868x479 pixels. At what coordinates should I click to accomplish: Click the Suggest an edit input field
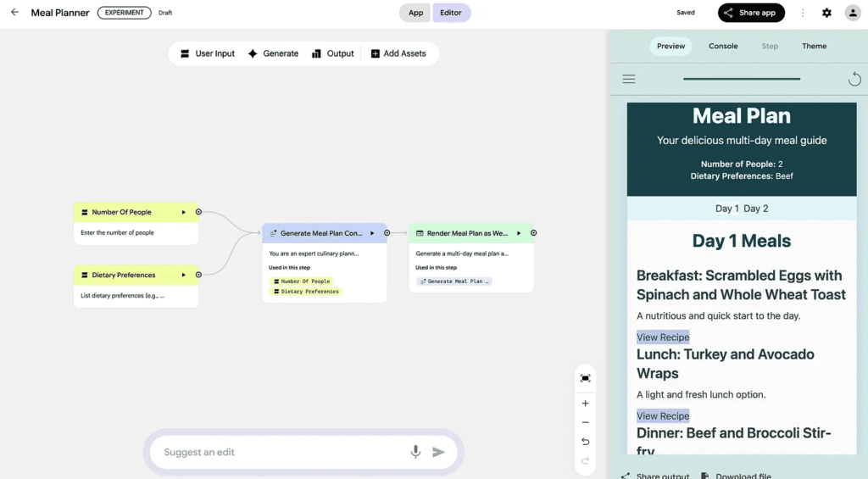[280, 452]
